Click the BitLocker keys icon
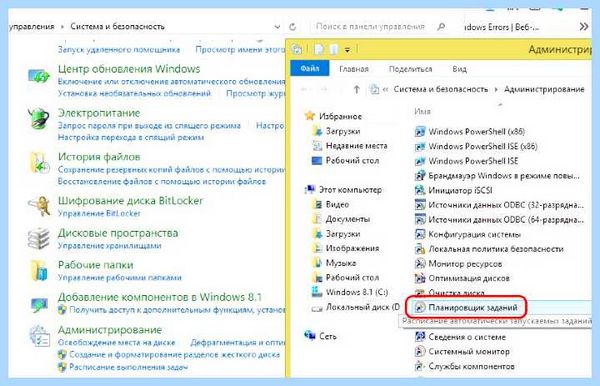 pyautogui.click(x=39, y=206)
